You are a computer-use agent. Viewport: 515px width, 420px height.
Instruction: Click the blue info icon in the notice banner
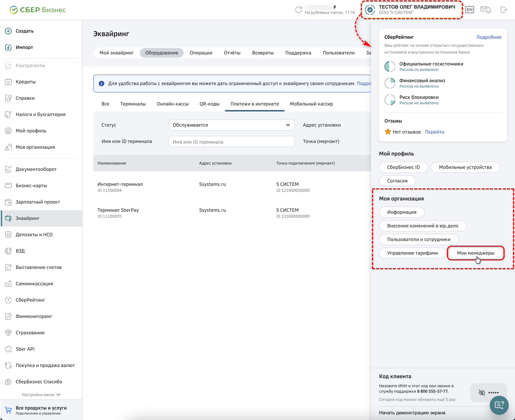pyautogui.click(x=102, y=83)
